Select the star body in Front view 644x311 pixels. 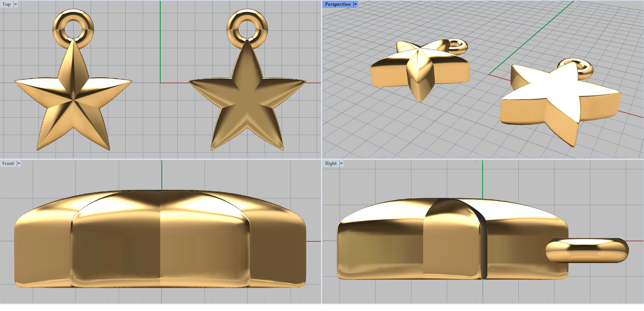pyautogui.click(x=161, y=242)
